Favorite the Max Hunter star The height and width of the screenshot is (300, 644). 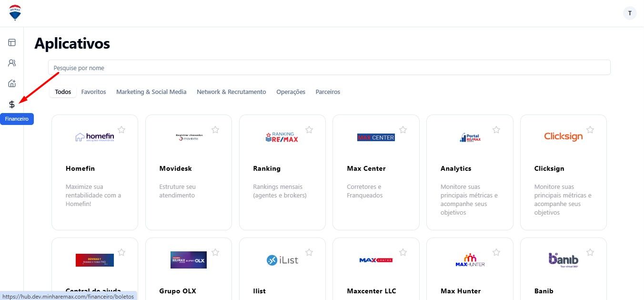pos(496,252)
